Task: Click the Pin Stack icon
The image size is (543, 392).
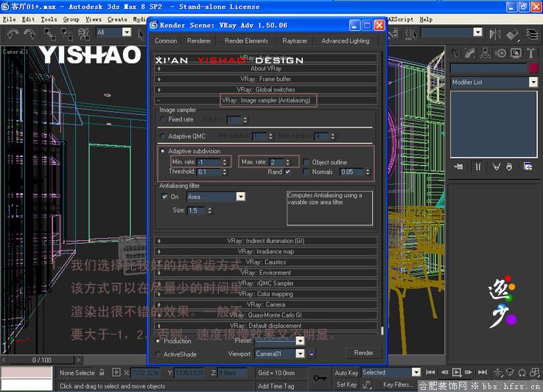Action: (458, 167)
